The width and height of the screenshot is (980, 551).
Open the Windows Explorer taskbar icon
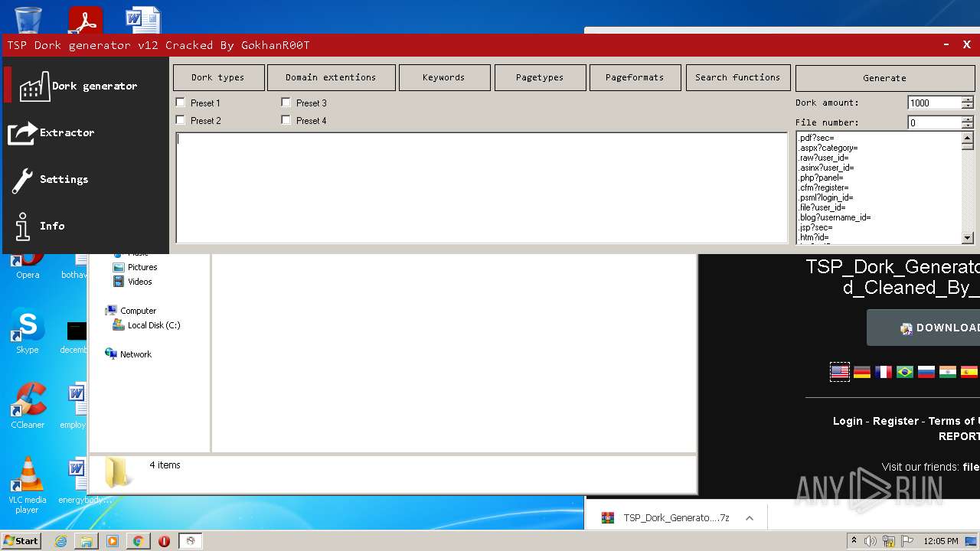pos(87,541)
